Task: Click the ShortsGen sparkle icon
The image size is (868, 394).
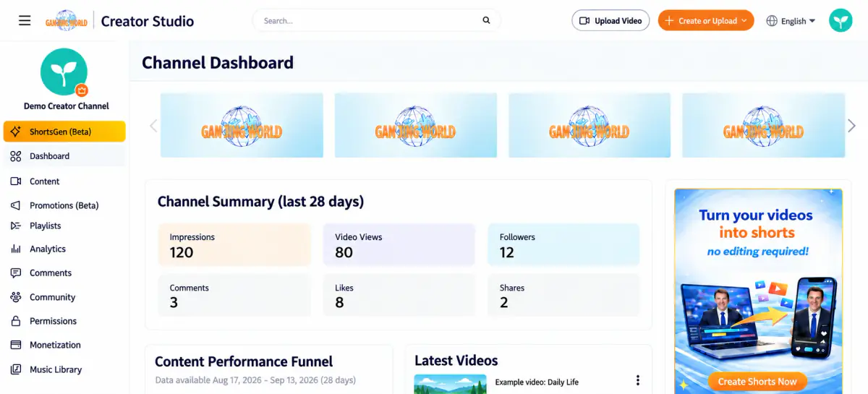Action: coord(16,132)
